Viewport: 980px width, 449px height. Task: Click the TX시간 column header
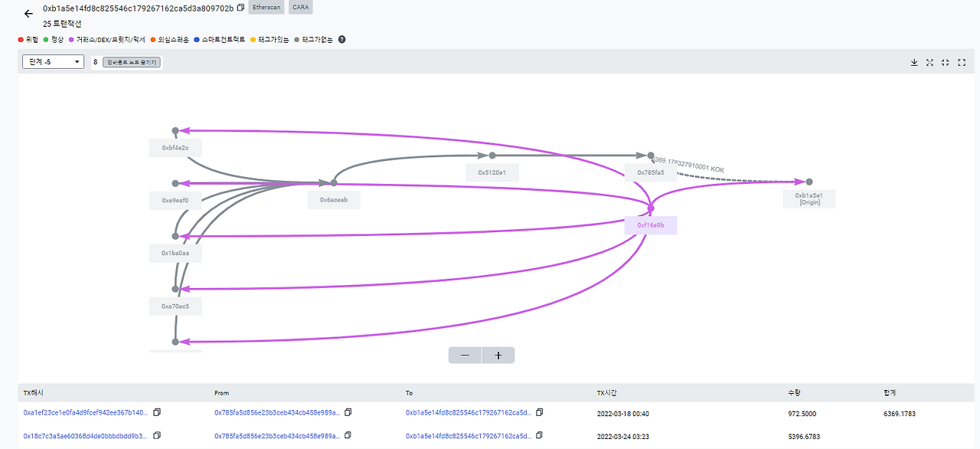609,392
